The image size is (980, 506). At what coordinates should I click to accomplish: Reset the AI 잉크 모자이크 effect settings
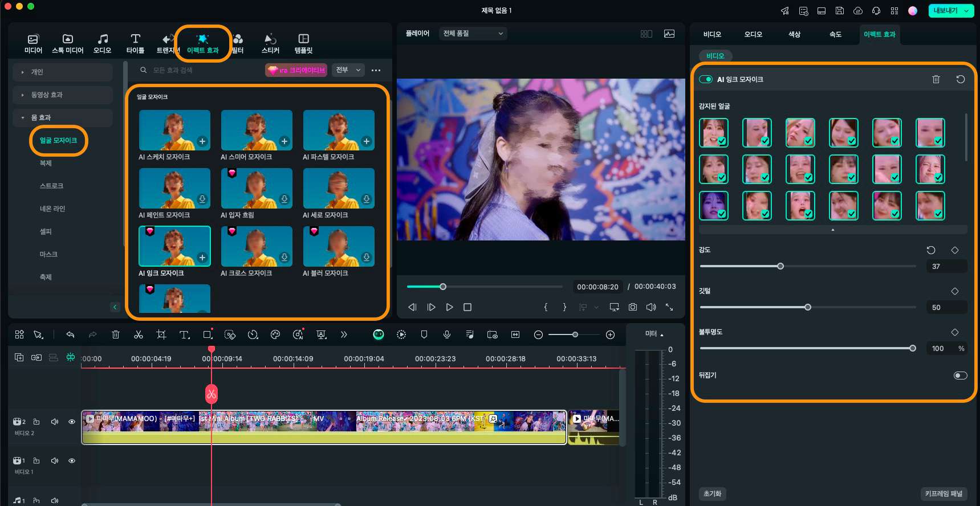click(x=961, y=79)
